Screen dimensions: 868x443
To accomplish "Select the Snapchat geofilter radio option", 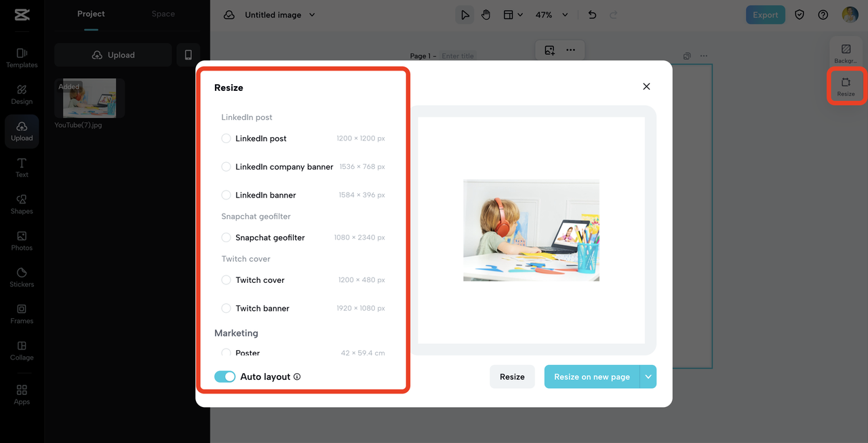I will pyautogui.click(x=226, y=237).
